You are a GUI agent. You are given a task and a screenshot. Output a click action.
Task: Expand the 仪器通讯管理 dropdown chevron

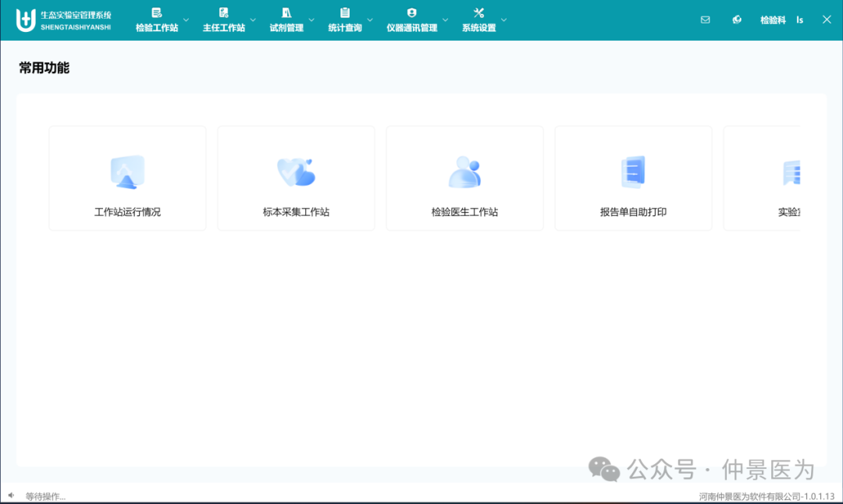[x=446, y=20]
